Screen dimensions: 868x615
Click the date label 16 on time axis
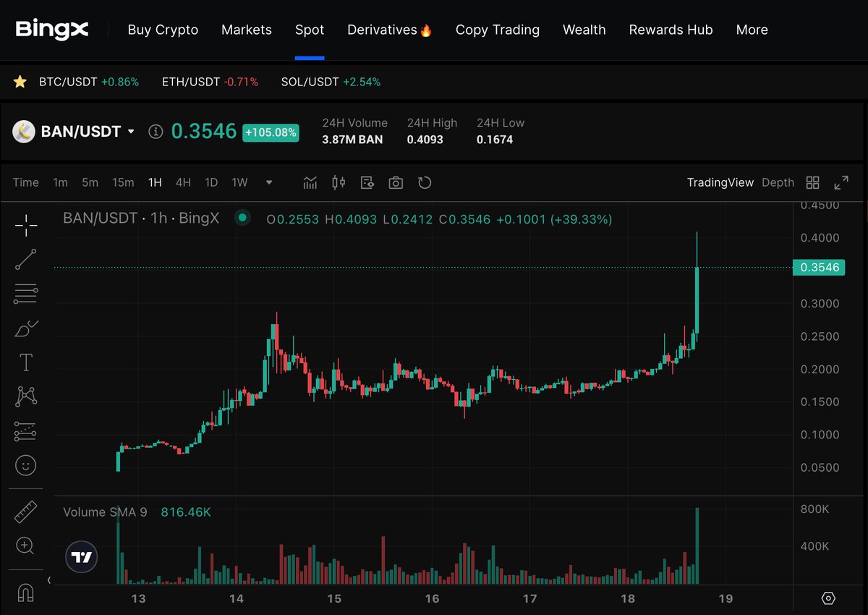[x=432, y=598]
